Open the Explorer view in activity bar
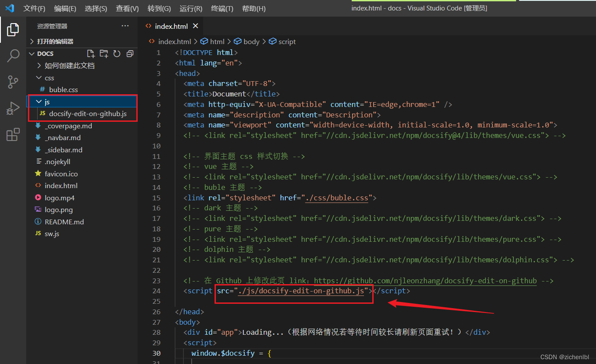Screen dimensions: 596x364 [x=13, y=30]
